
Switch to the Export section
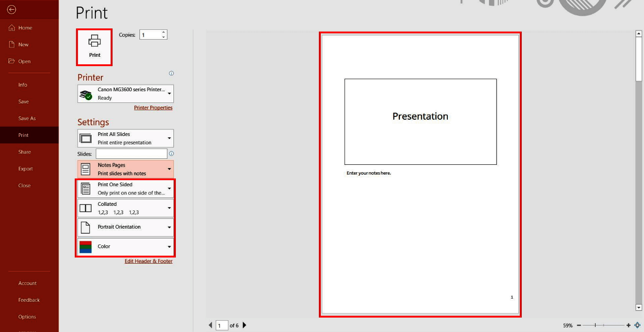point(25,169)
